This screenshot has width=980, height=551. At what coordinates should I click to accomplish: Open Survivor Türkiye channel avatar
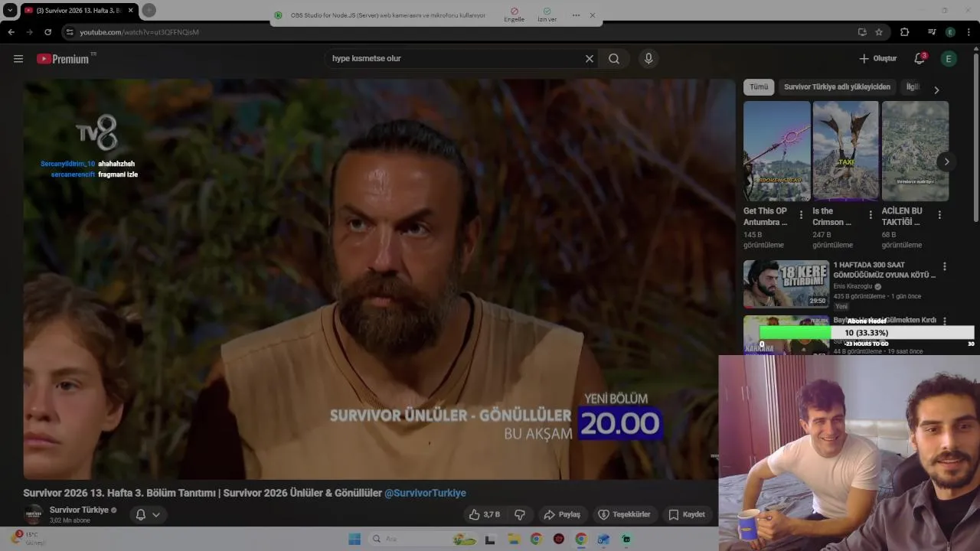click(33, 514)
